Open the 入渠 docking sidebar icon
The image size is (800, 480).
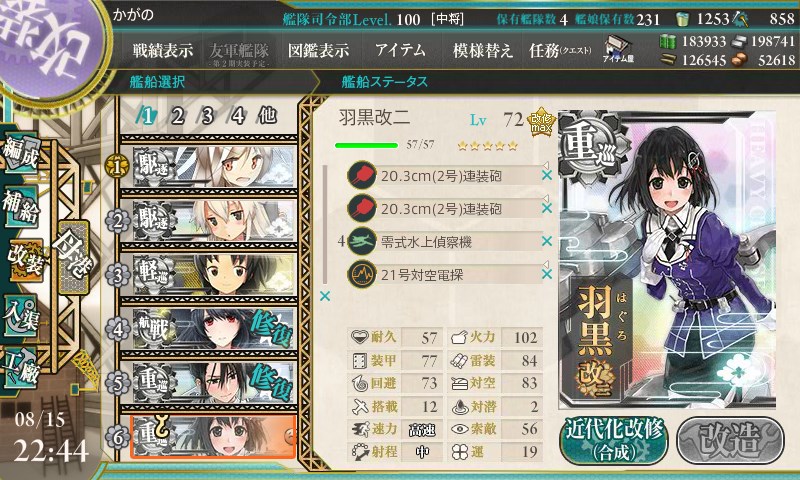(x=21, y=316)
